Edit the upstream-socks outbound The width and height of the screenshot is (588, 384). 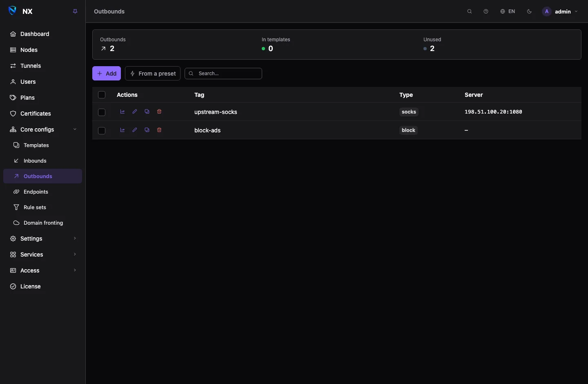[x=135, y=112]
